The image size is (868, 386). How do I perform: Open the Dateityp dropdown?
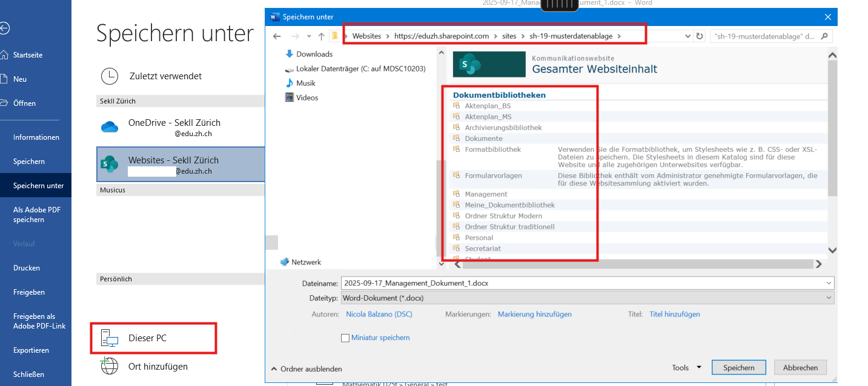[586, 298]
